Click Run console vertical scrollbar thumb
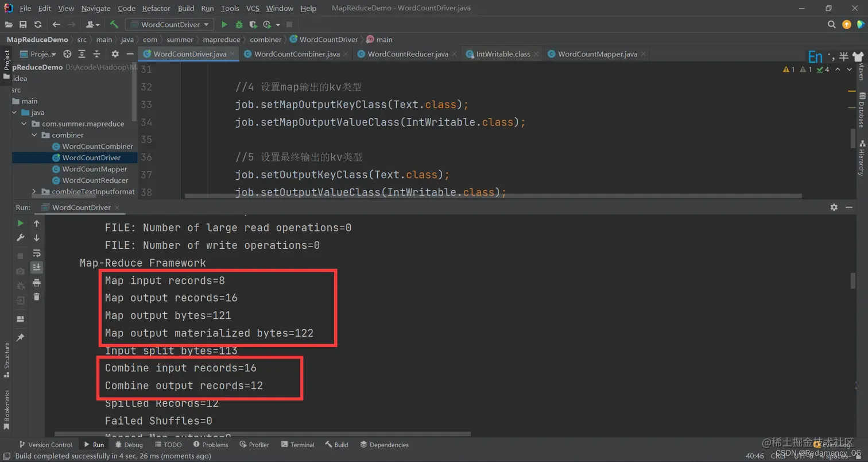The image size is (868, 462). [x=853, y=280]
